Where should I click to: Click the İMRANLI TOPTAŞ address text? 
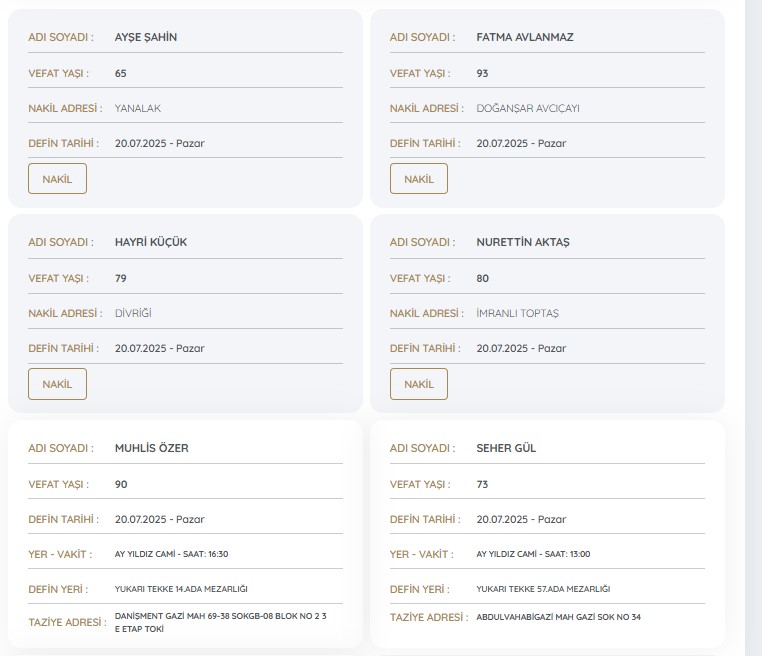point(518,314)
